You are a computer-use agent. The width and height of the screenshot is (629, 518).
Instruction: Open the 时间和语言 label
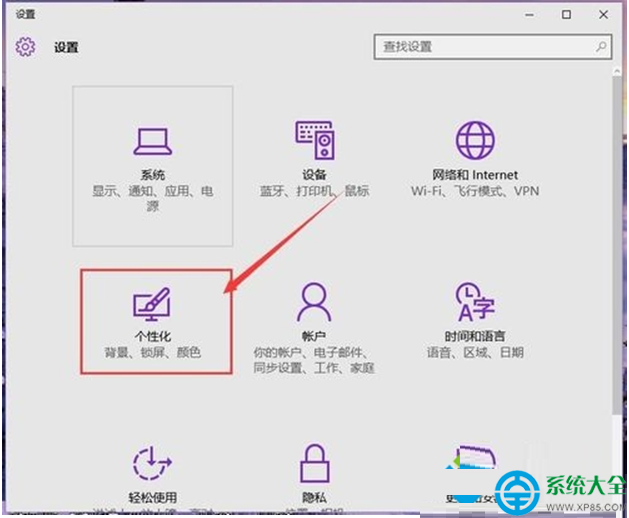[x=475, y=337]
